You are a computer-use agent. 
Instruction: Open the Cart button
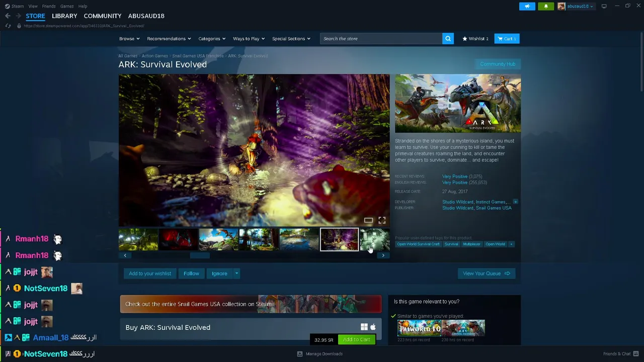coord(507,39)
